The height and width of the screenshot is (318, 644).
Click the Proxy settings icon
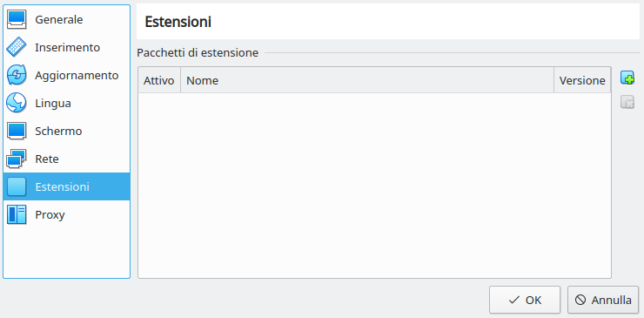[x=17, y=214]
